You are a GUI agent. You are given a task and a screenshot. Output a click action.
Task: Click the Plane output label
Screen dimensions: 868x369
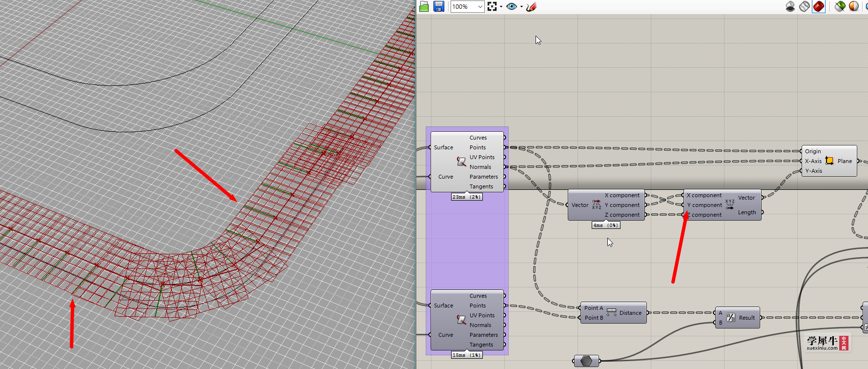click(x=845, y=161)
